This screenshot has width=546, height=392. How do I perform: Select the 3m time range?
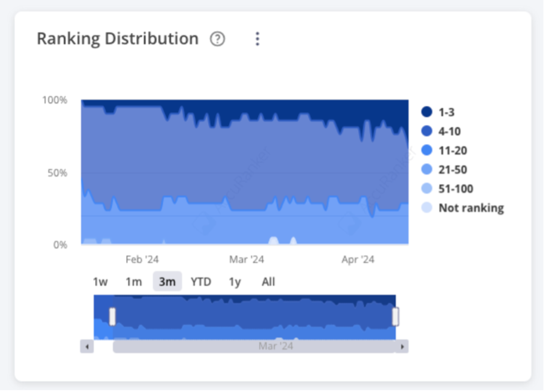pos(167,282)
